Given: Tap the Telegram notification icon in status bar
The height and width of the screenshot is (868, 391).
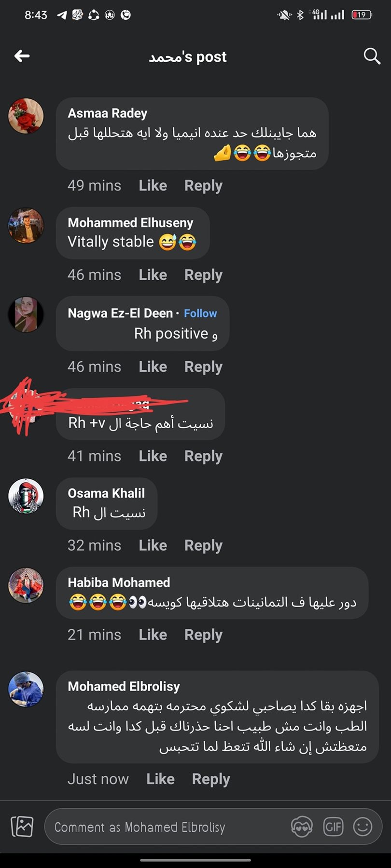Looking at the screenshot, I should pyautogui.click(x=62, y=15).
